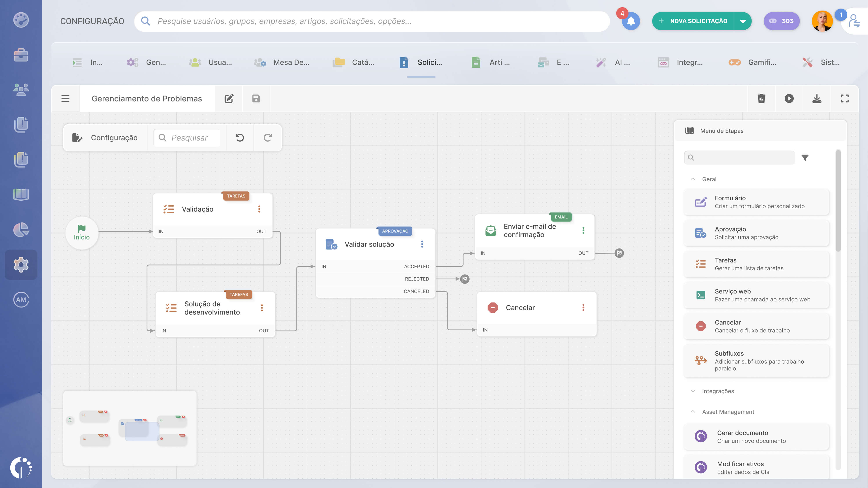868x488 pixels.
Task: Click the user profile avatar
Action: point(822,21)
